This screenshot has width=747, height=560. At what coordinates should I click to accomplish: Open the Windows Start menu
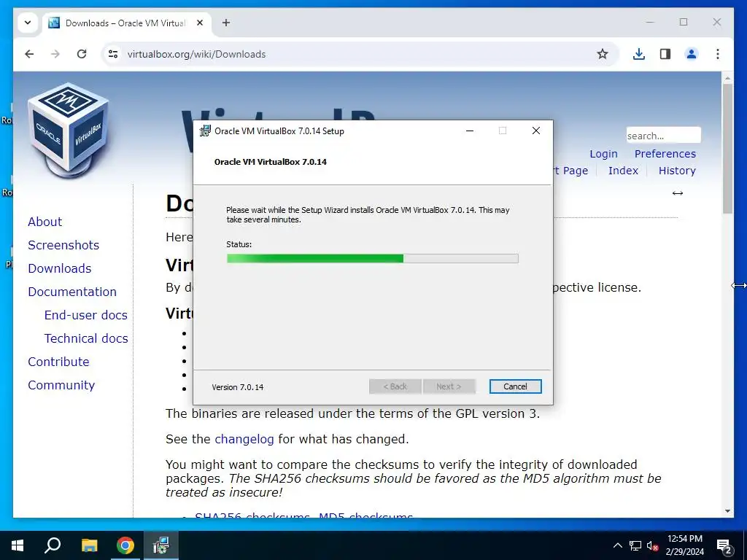point(18,545)
